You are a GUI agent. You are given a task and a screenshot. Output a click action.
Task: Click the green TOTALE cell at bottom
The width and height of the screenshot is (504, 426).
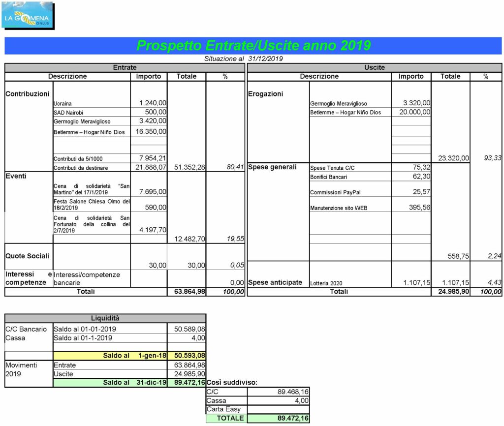coord(226,418)
